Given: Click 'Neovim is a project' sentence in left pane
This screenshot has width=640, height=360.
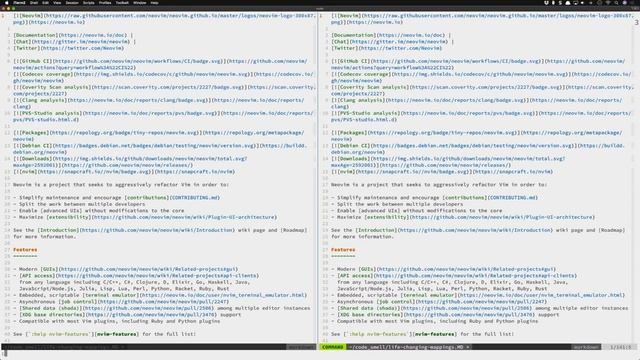Looking at the screenshot, I should click(x=121, y=184).
